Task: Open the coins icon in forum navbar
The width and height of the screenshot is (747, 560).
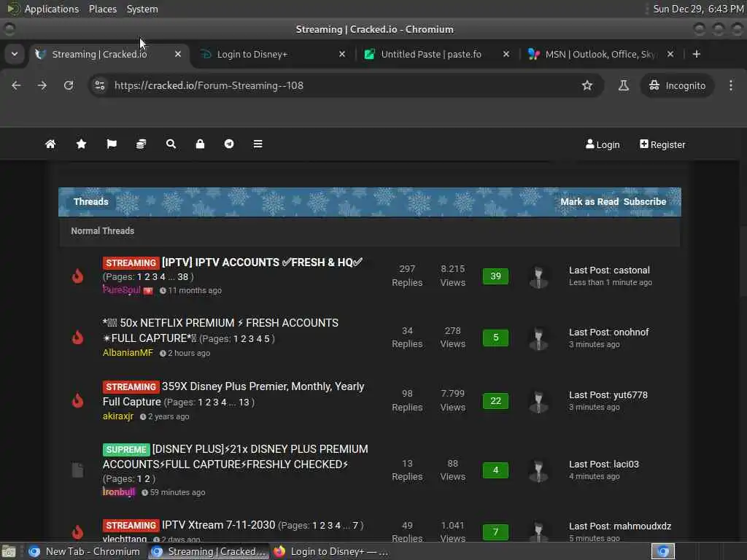Action: click(x=141, y=144)
